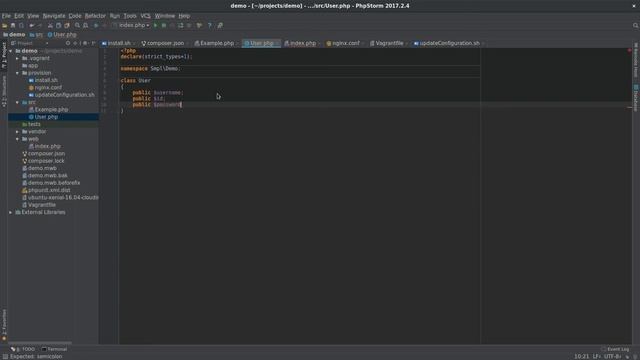Click the Project tree horizontal scrollbar

40,343
